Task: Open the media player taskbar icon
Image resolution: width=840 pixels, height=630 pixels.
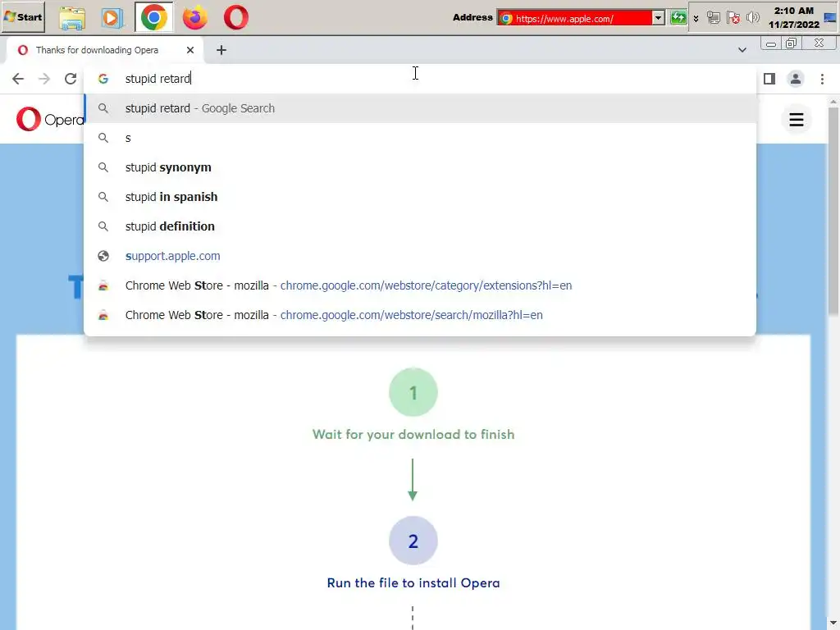Action: point(112,18)
